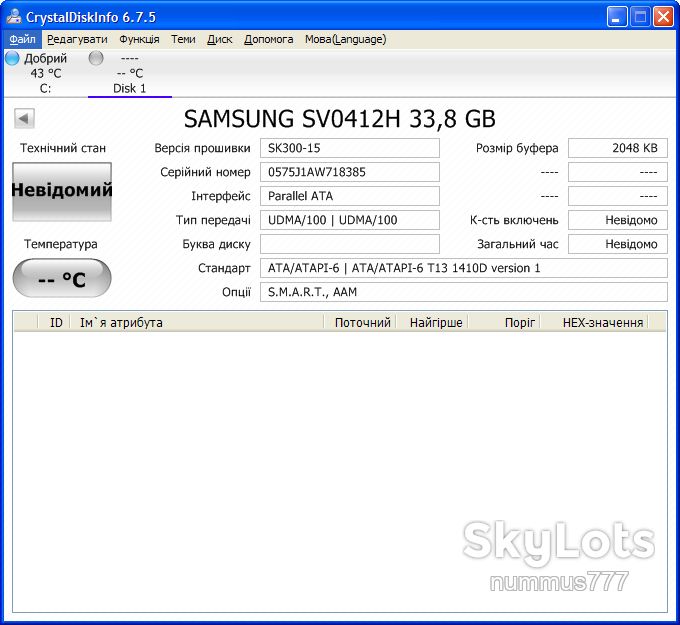Click the CrystalDiskInfo title bar app icon

(13, 17)
